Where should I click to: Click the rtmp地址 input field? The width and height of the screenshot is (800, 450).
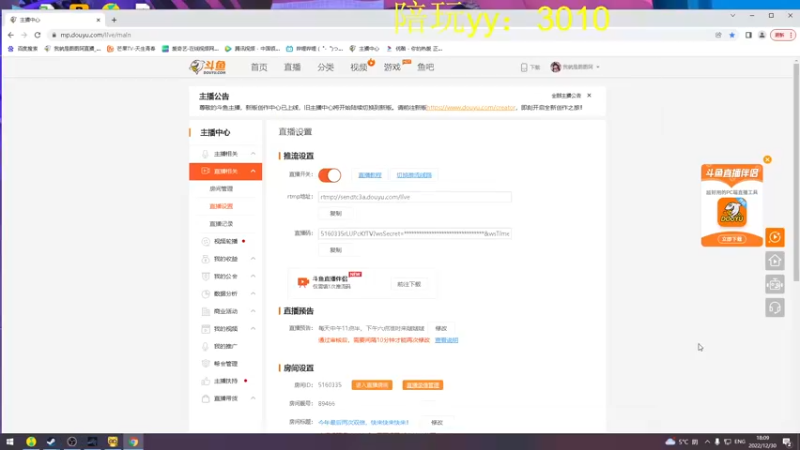tap(415, 197)
